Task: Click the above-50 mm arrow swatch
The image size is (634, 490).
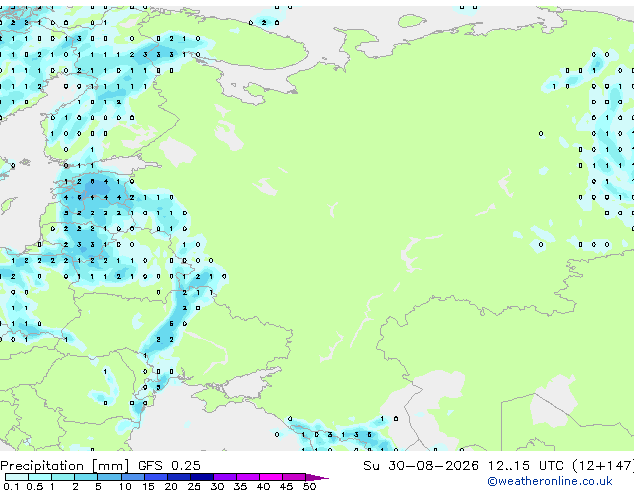Action: [x=317, y=477]
